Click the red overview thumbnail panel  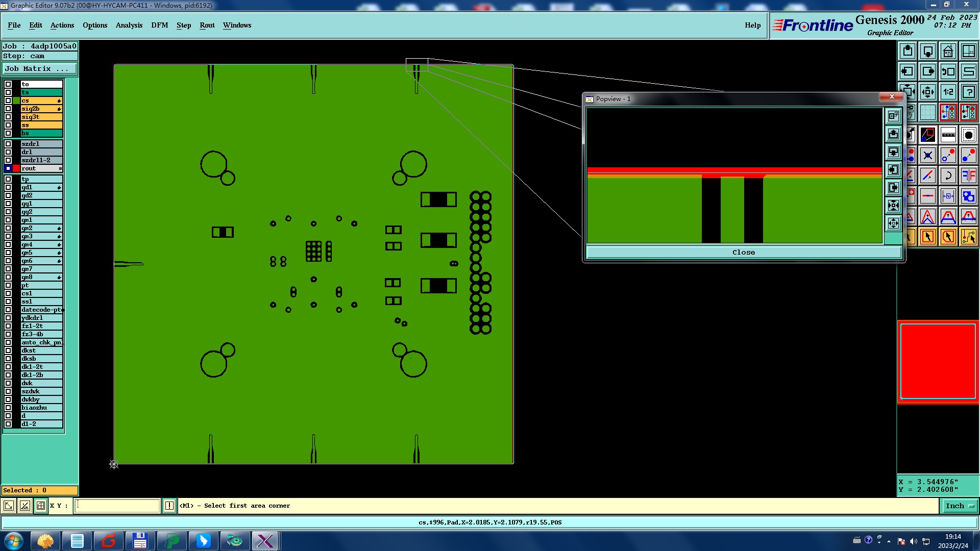938,361
